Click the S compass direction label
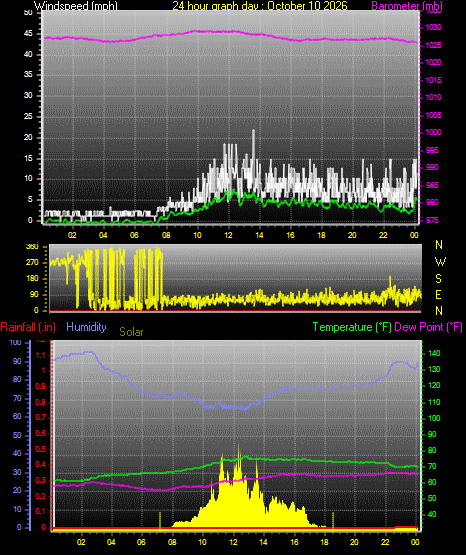466x555 pixels. click(x=438, y=279)
